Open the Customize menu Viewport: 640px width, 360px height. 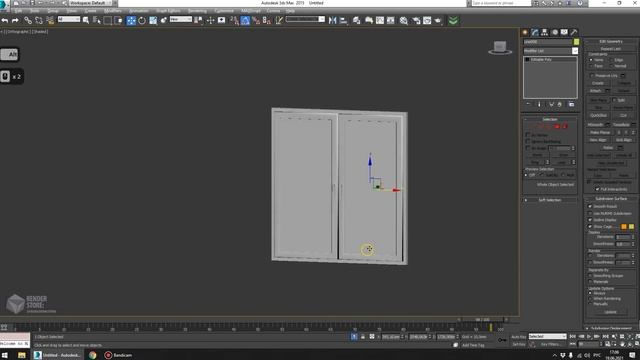[224, 11]
